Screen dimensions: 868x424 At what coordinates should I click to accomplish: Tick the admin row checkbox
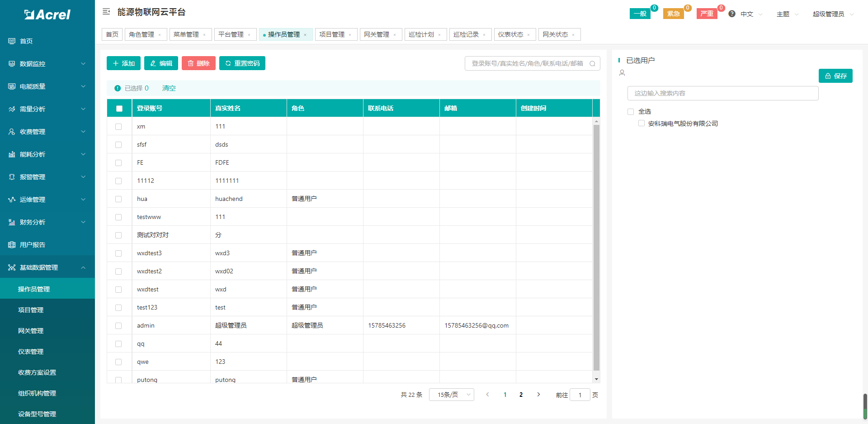118,326
